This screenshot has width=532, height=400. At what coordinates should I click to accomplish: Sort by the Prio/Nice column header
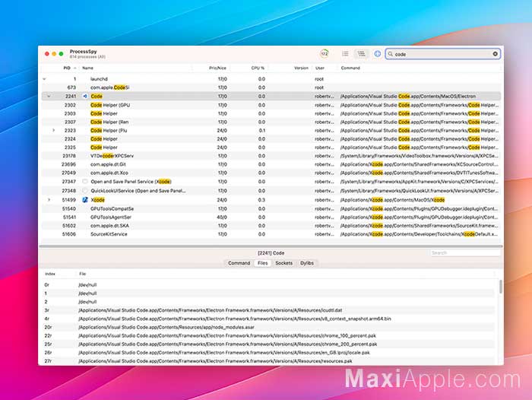[217, 68]
